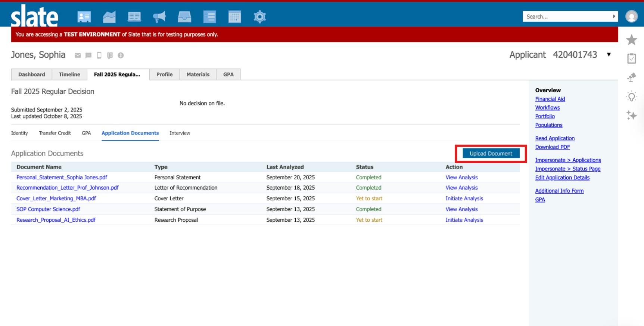The width and height of the screenshot is (644, 326).
Task: Open the Populations link
Action: click(548, 125)
